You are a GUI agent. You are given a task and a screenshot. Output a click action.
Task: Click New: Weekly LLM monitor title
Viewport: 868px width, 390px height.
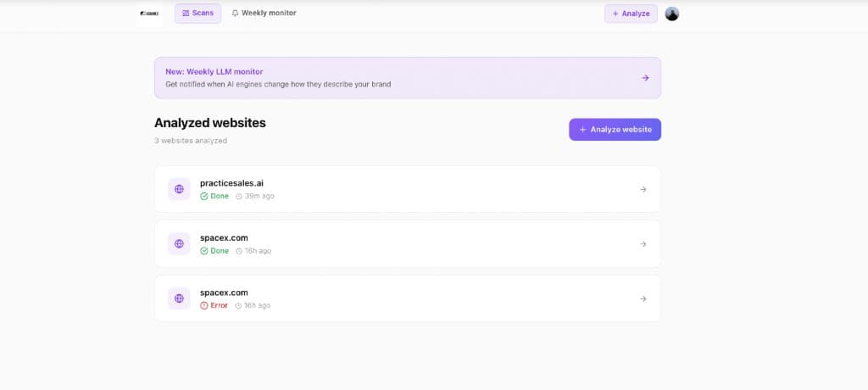point(214,72)
